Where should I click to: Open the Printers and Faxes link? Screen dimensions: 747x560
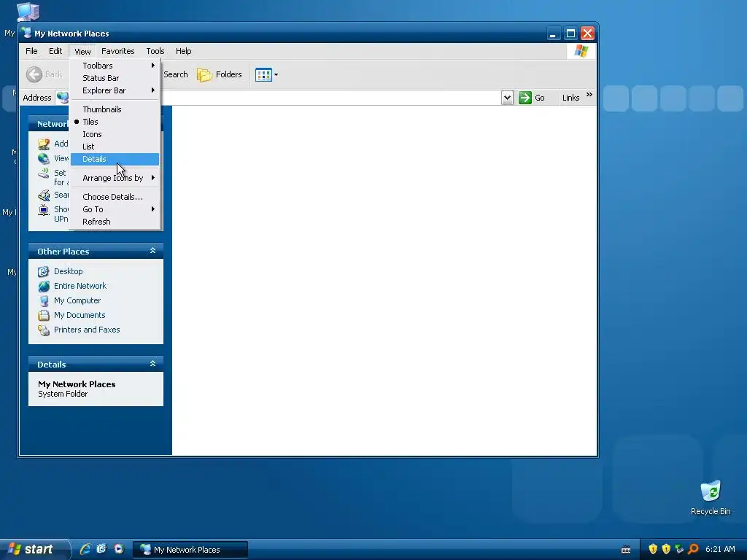point(87,330)
